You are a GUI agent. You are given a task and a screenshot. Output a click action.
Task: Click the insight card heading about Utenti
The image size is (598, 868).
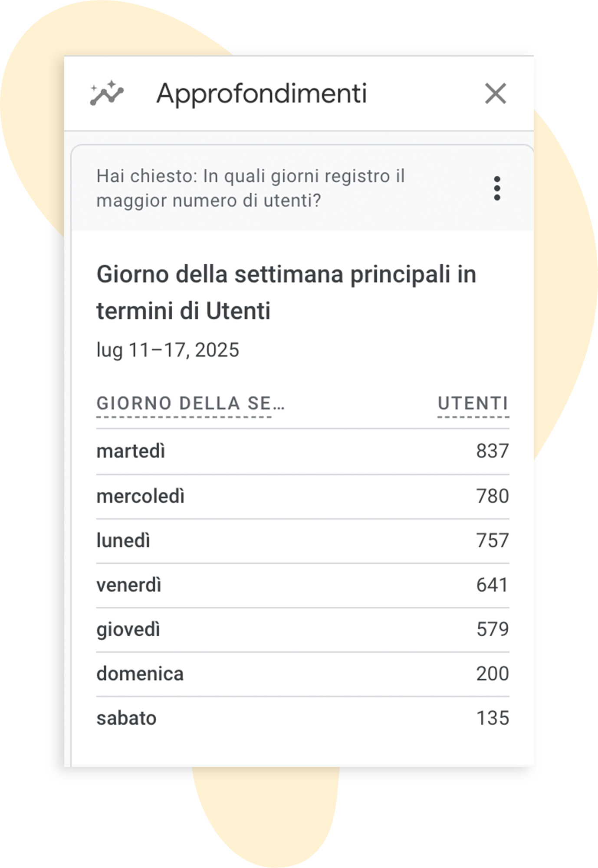tap(286, 293)
